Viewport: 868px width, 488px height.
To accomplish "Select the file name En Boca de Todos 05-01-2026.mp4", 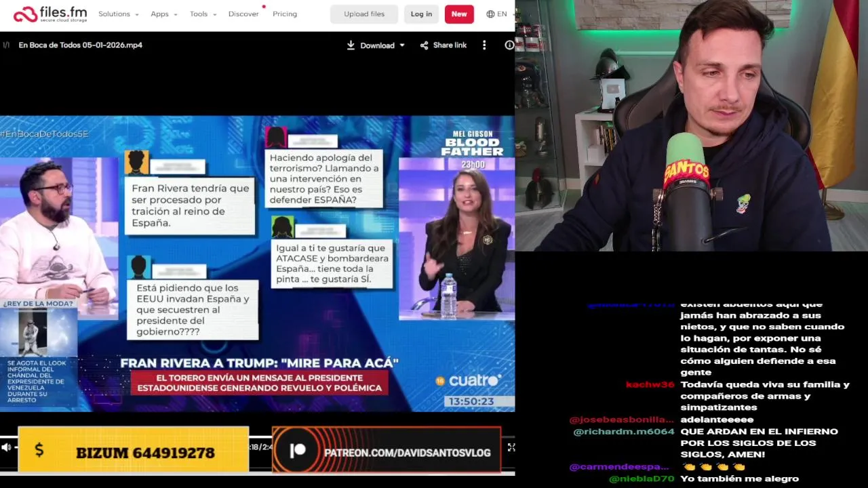I will [x=81, y=45].
